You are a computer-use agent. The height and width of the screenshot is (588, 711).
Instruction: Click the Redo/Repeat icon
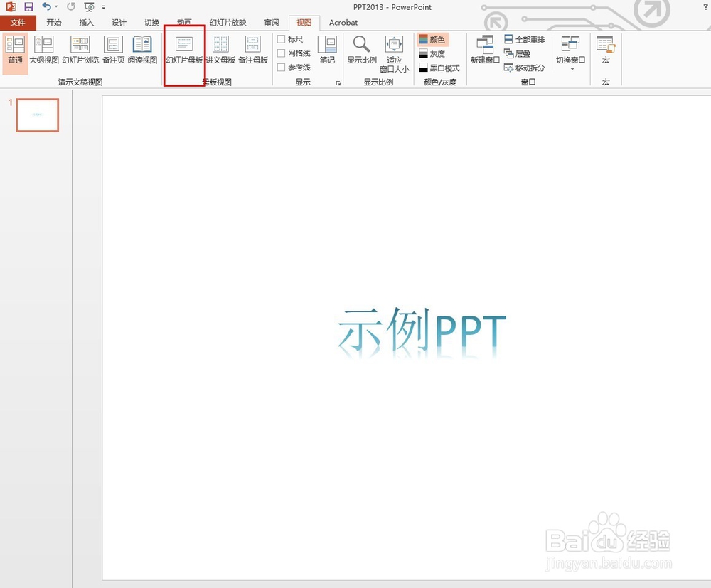pyautogui.click(x=70, y=7)
